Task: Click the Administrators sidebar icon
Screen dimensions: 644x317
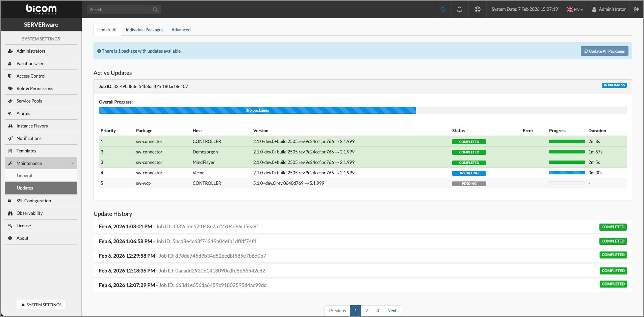Action: click(x=10, y=51)
